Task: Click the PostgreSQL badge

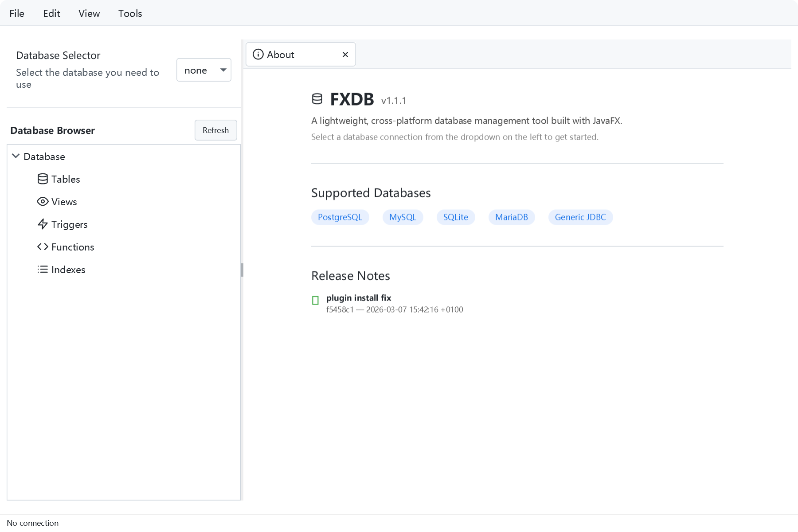Action: click(x=340, y=217)
